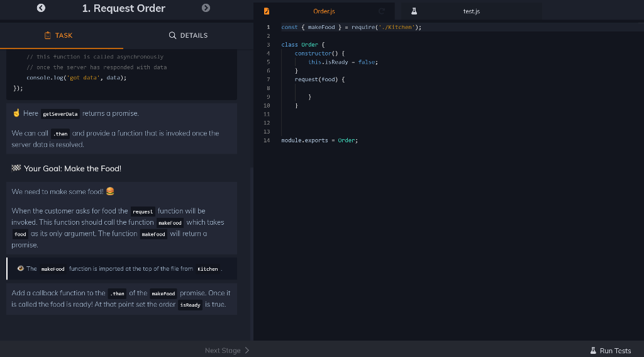This screenshot has height=357, width=644.
Task: Click the 'request' inline code label
Action: click(x=143, y=212)
